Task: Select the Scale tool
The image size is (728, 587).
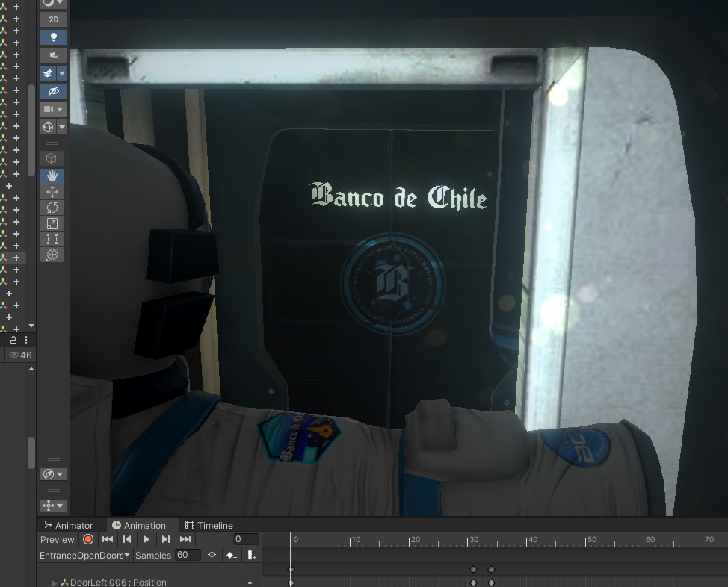Action: pos(52,223)
